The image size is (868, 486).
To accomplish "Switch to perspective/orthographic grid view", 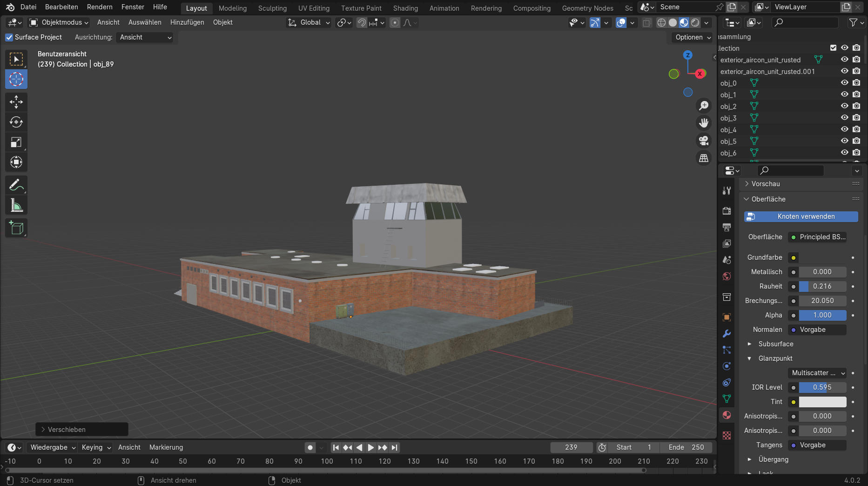I will (x=704, y=158).
